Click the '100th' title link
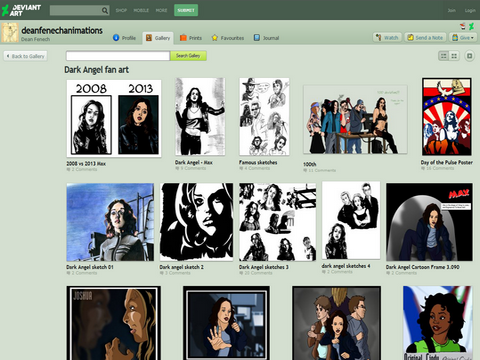 310,164
